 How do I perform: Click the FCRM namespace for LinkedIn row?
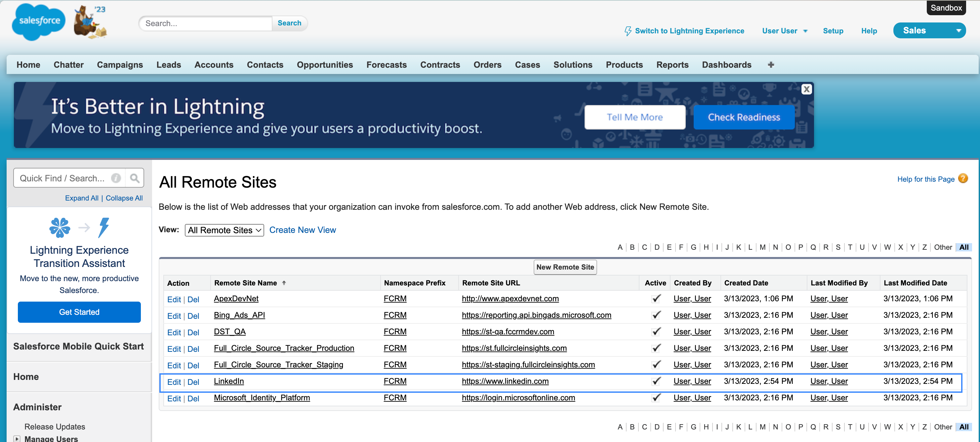click(395, 381)
